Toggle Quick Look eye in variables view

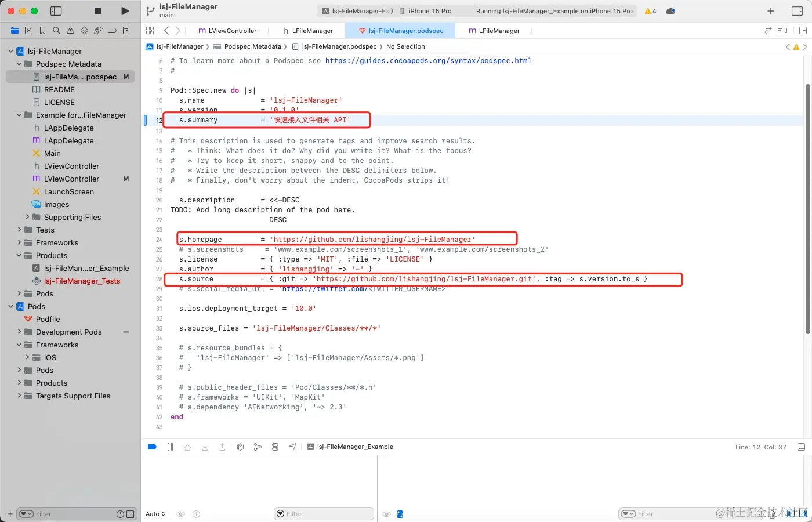(x=181, y=514)
